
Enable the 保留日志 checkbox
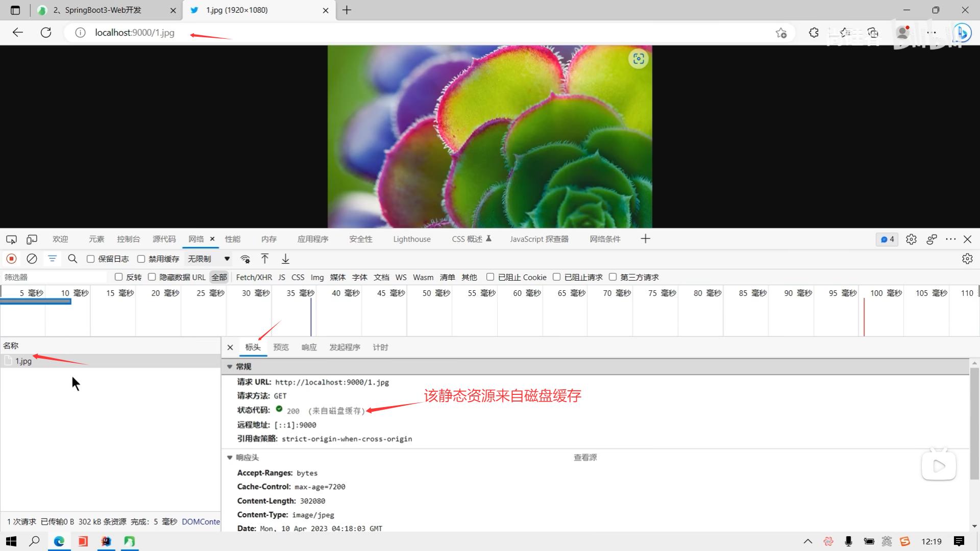click(x=90, y=259)
